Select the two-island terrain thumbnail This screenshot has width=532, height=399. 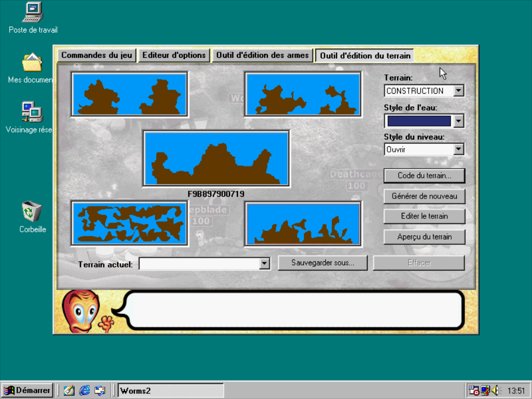click(x=129, y=94)
